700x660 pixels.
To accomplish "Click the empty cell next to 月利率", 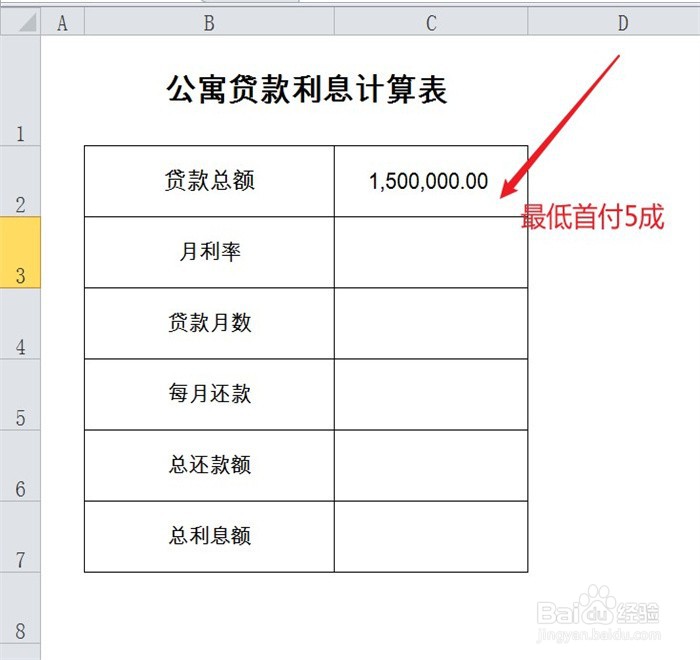I will [431, 252].
